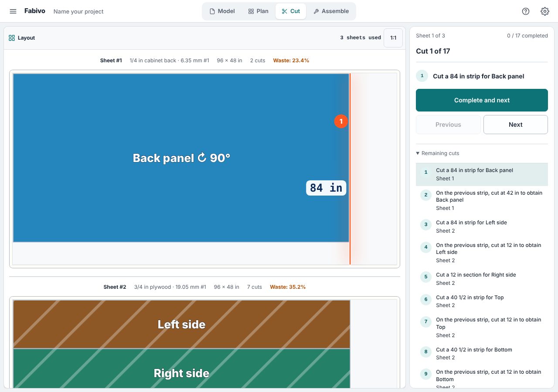Click the Sheet #2 header label
This screenshot has width=558, height=392.
(x=115, y=287)
